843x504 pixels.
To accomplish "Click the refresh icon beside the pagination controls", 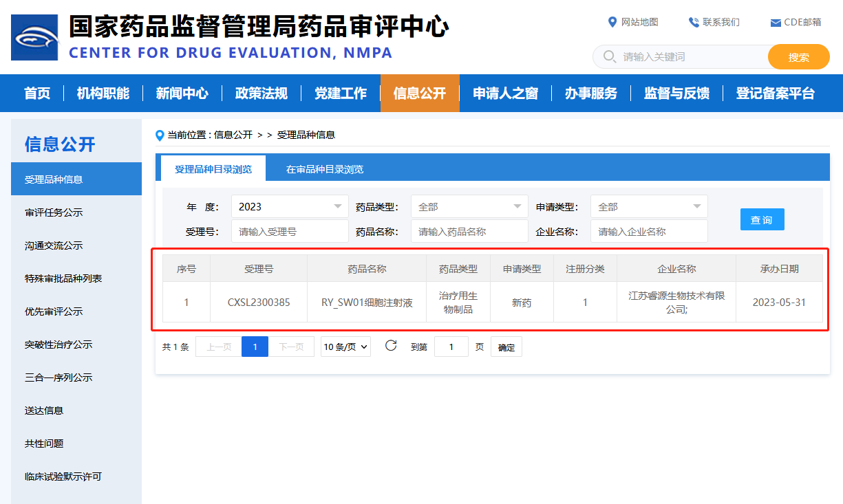I will tap(391, 347).
